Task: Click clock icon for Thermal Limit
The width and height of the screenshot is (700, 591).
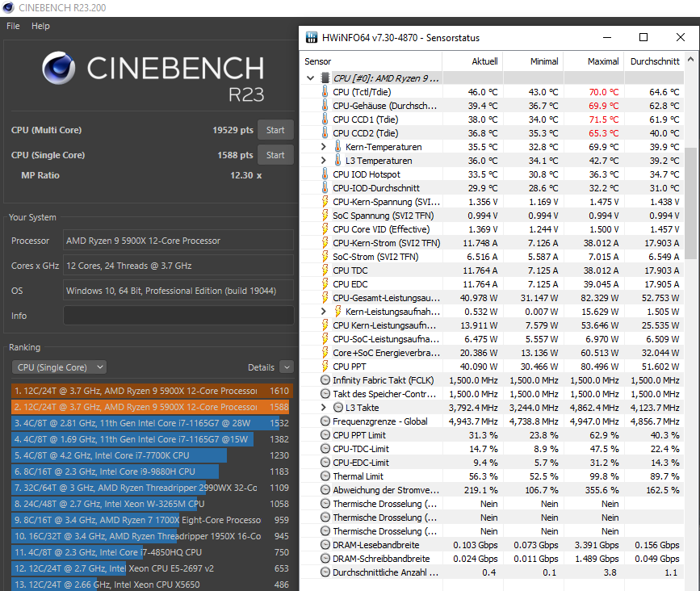Action: point(325,476)
